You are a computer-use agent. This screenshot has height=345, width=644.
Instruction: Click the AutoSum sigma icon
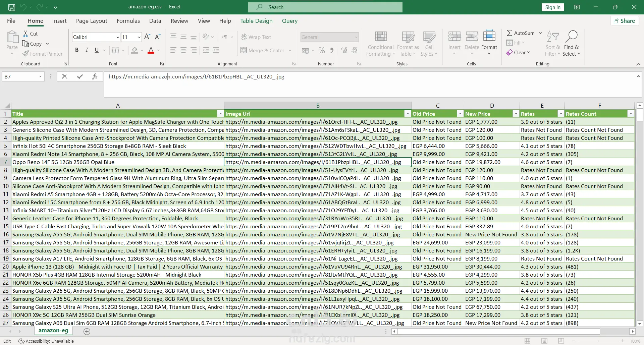(509, 33)
